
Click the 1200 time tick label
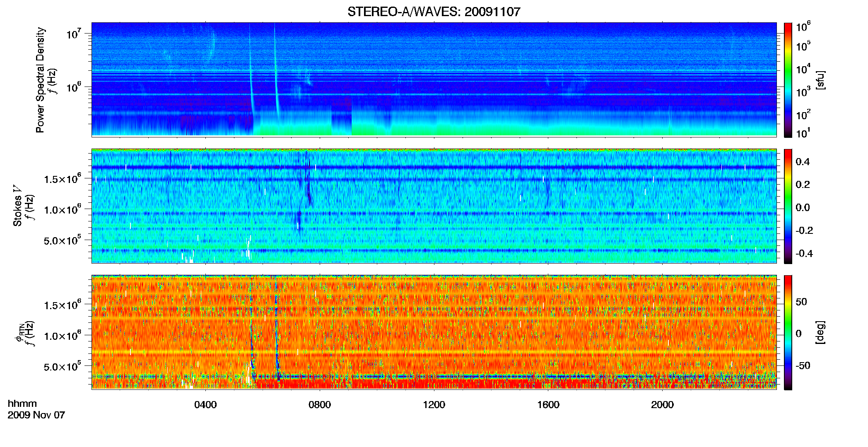tap(434, 405)
